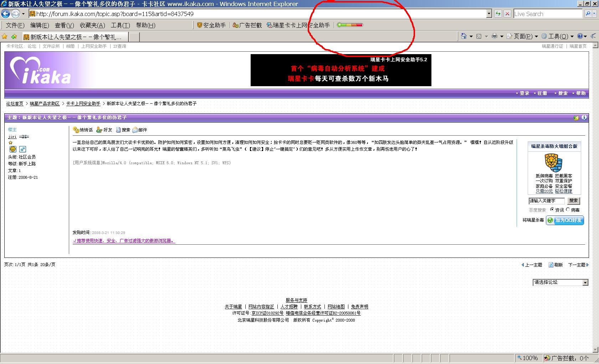Click the 瑞星产品求助区 breadcrumb link
This screenshot has width=599, height=364.
click(x=45, y=104)
